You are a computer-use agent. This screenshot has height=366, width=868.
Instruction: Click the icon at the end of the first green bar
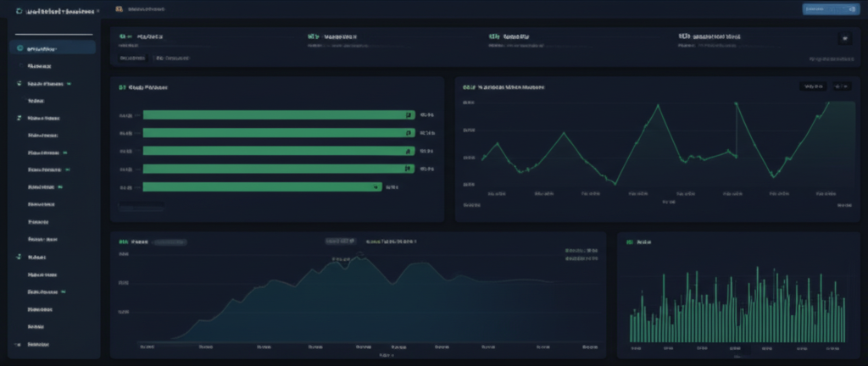408,114
